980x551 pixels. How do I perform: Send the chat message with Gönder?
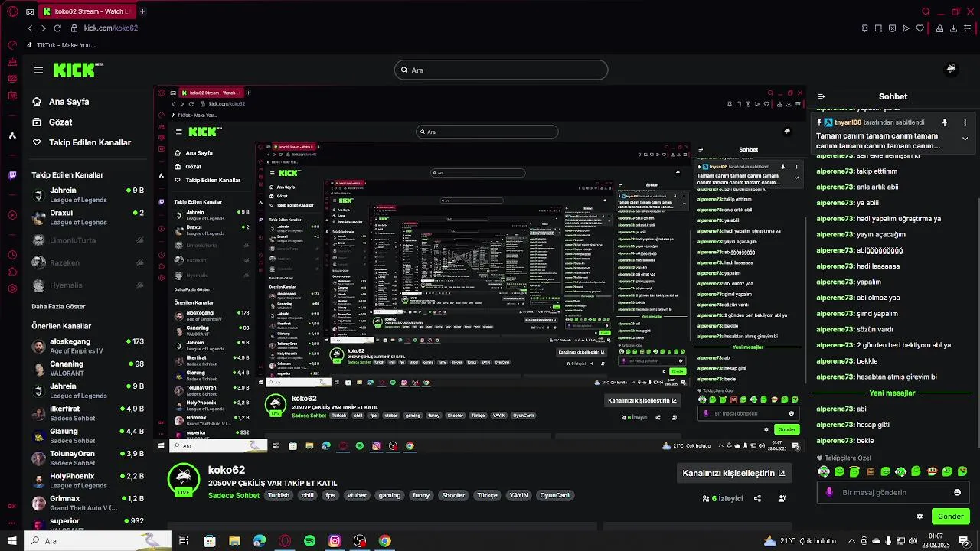[x=950, y=517]
